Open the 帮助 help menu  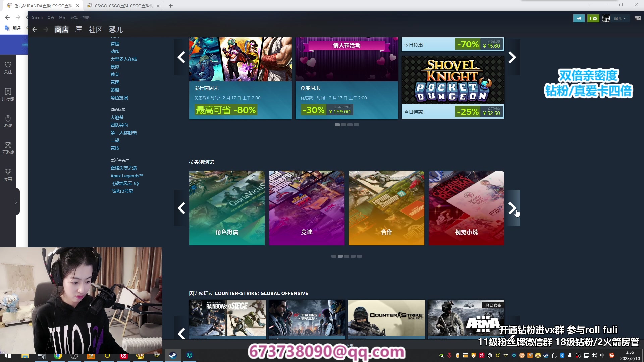click(86, 18)
